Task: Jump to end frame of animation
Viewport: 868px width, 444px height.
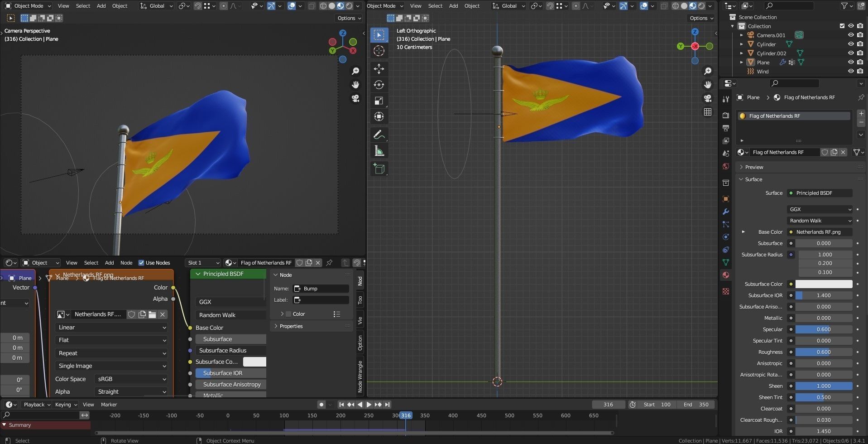Action: click(387, 405)
